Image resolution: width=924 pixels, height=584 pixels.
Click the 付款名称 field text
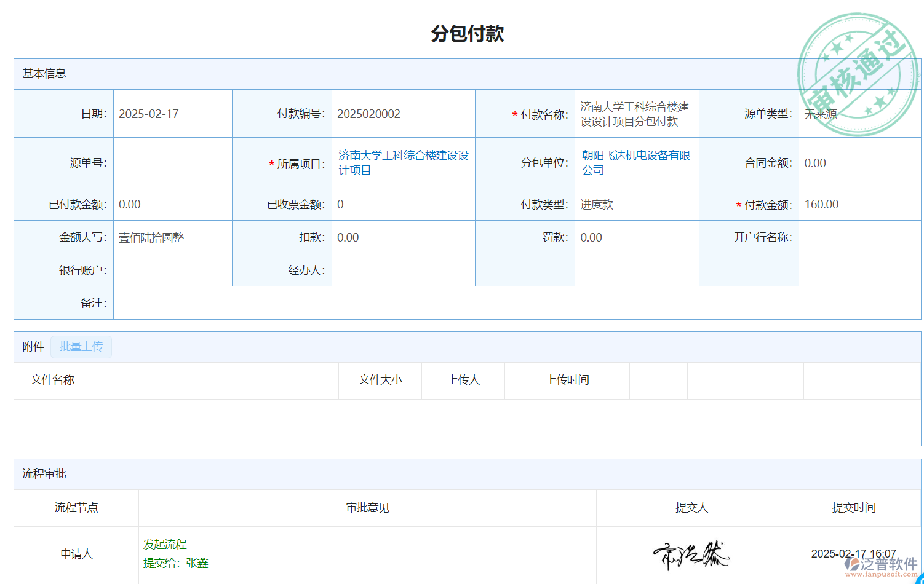[634, 114]
